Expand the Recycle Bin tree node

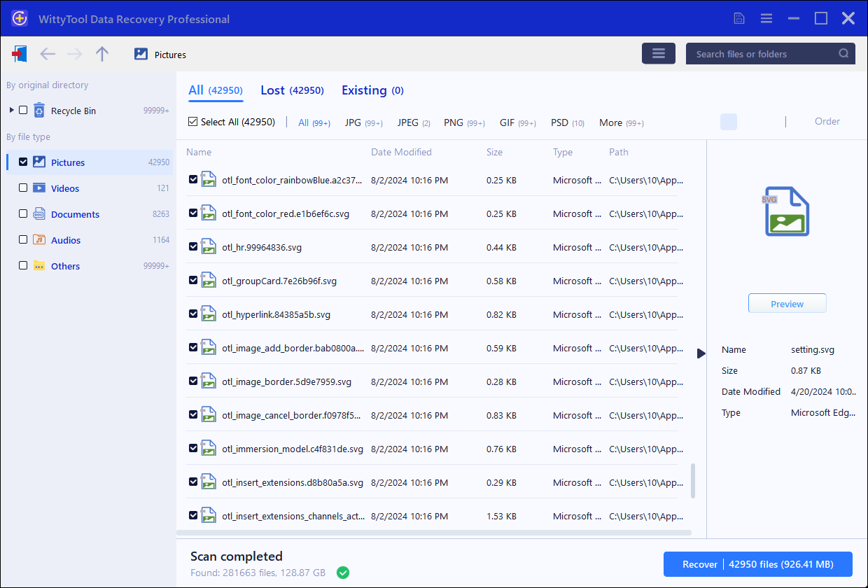tap(11, 111)
